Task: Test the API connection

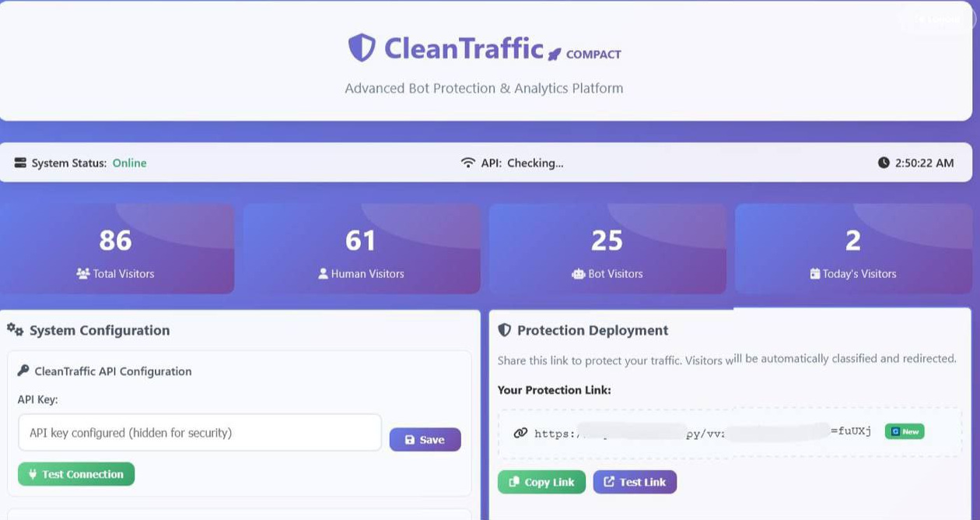Action: pyautogui.click(x=76, y=474)
